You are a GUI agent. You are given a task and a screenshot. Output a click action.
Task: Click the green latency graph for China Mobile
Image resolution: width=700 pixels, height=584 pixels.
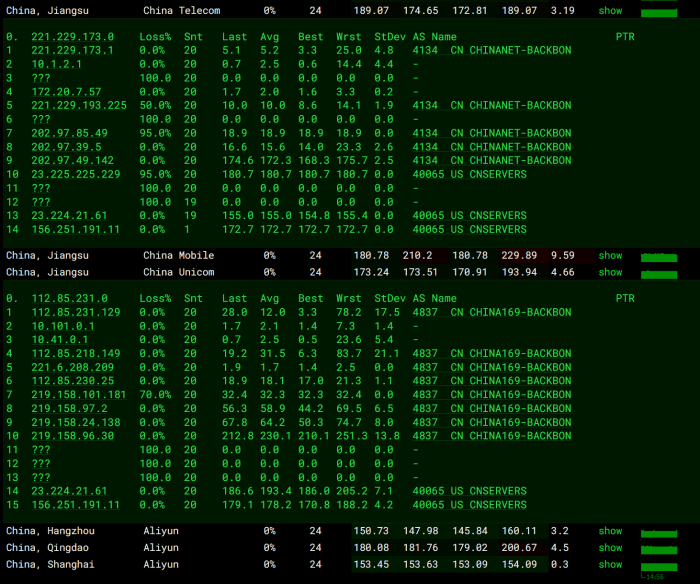coord(659,258)
